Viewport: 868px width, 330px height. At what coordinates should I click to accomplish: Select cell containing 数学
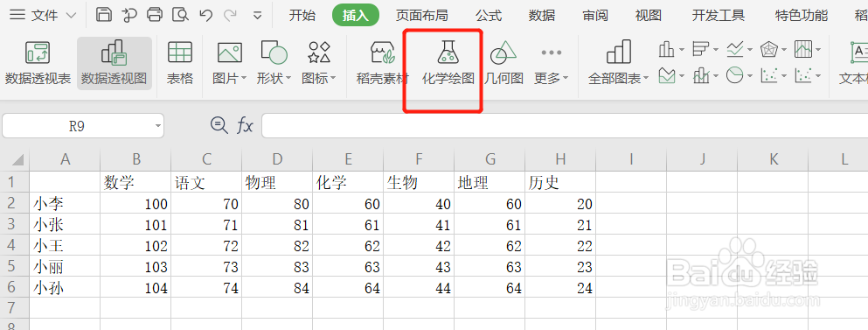tap(135, 182)
